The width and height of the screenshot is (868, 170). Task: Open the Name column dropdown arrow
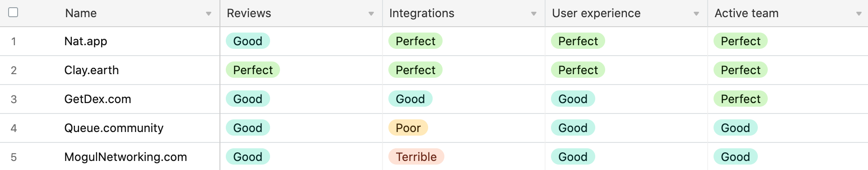click(x=209, y=14)
